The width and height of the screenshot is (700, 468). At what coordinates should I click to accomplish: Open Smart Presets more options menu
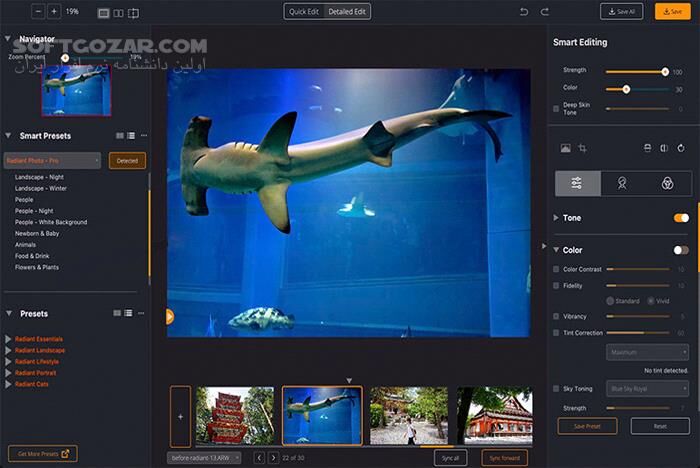(x=144, y=135)
